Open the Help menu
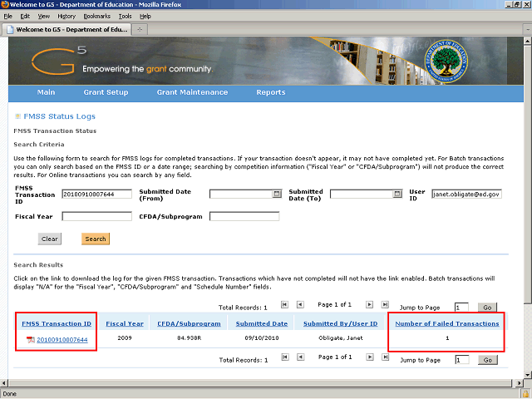This screenshot has width=532, height=399. [145, 17]
